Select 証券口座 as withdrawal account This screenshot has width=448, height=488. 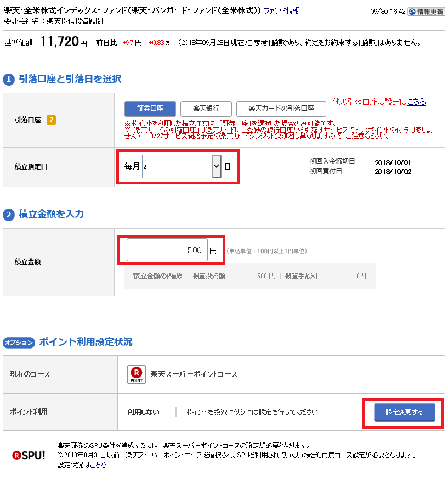(150, 109)
